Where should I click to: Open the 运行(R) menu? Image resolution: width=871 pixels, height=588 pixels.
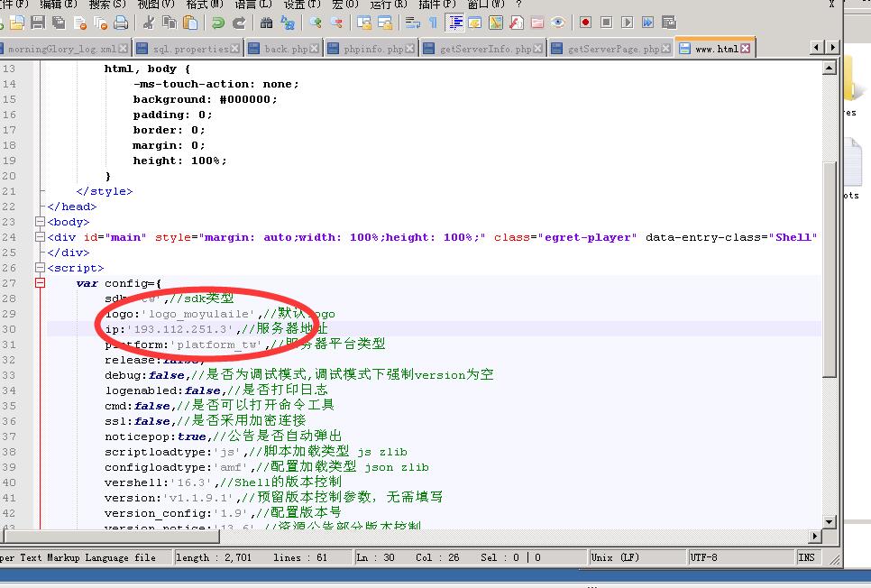[x=389, y=4]
